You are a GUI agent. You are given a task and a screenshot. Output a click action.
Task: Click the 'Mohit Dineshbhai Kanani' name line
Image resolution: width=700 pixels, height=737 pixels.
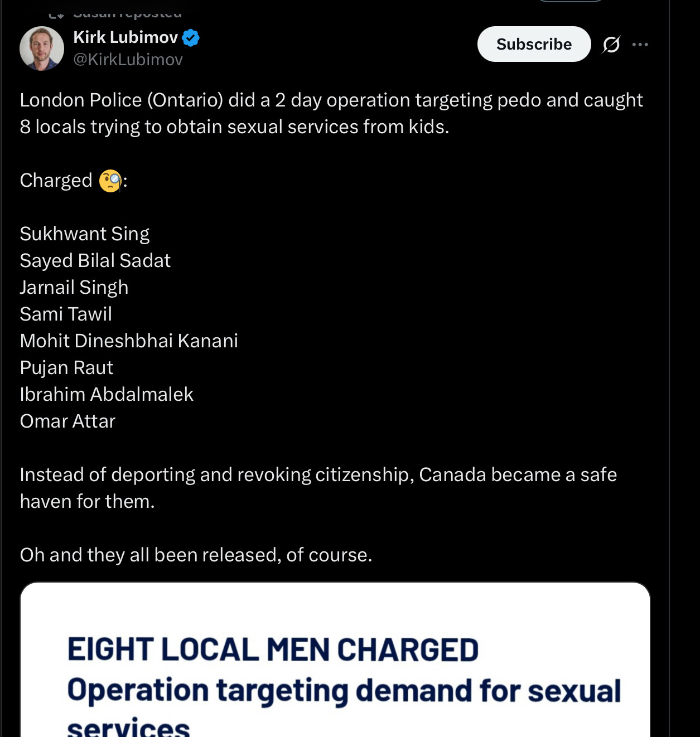(129, 341)
